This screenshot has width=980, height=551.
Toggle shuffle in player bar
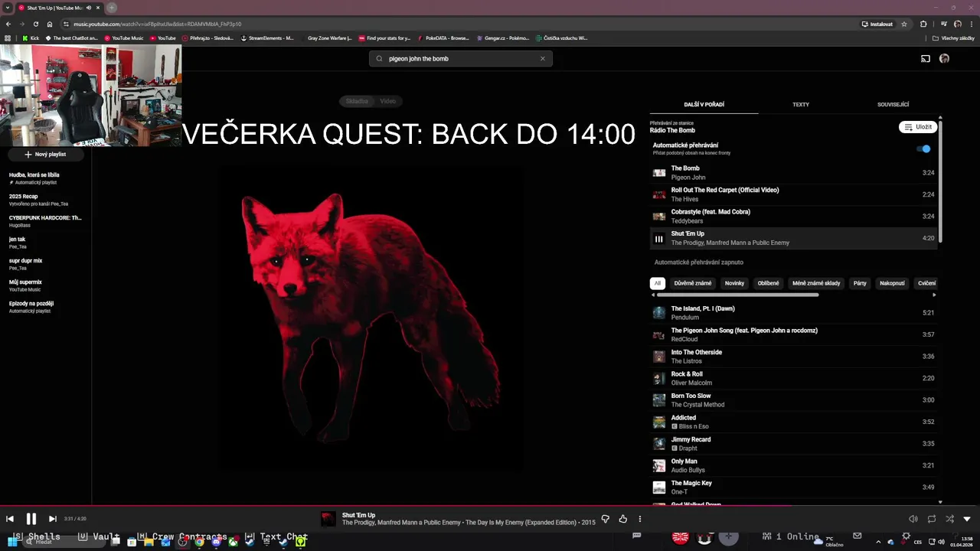coord(949,519)
